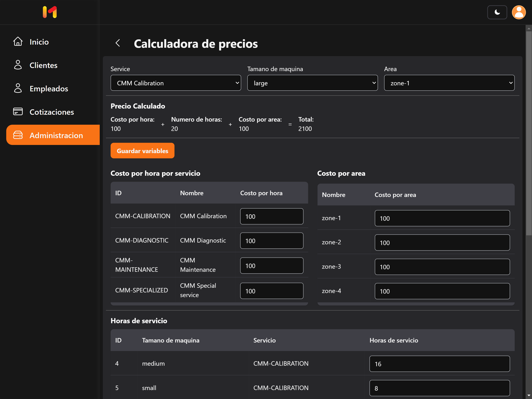This screenshot has width=532, height=399.
Task: Edit zone-3 cost per area field
Action: tap(442, 267)
